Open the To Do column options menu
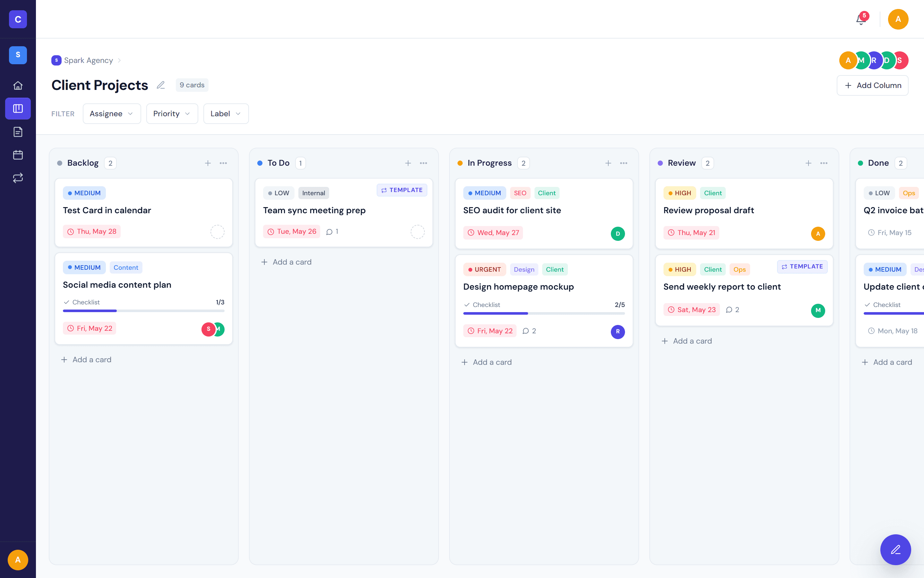The image size is (924, 578). pos(424,163)
